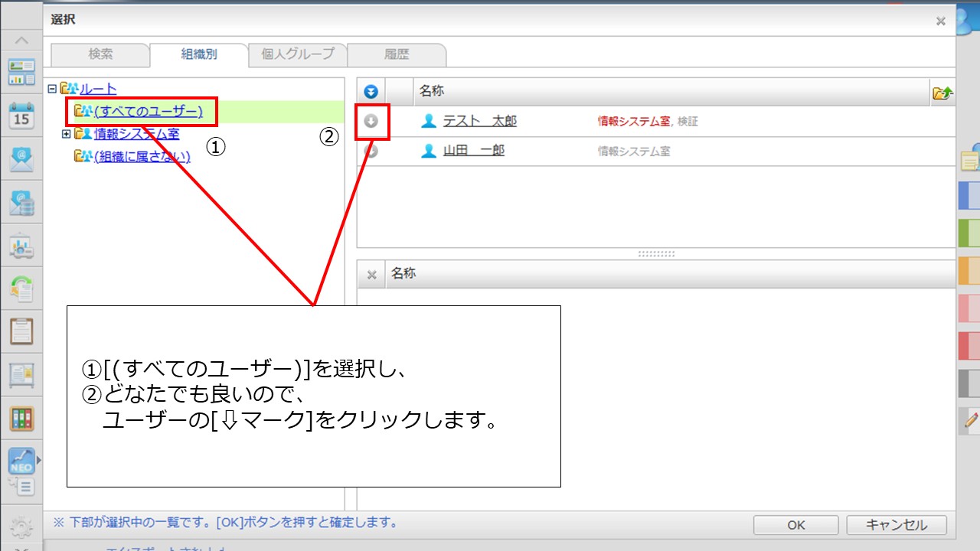Switch to the 履歴 tab
Screen dimensions: 980x551
pos(397,54)
